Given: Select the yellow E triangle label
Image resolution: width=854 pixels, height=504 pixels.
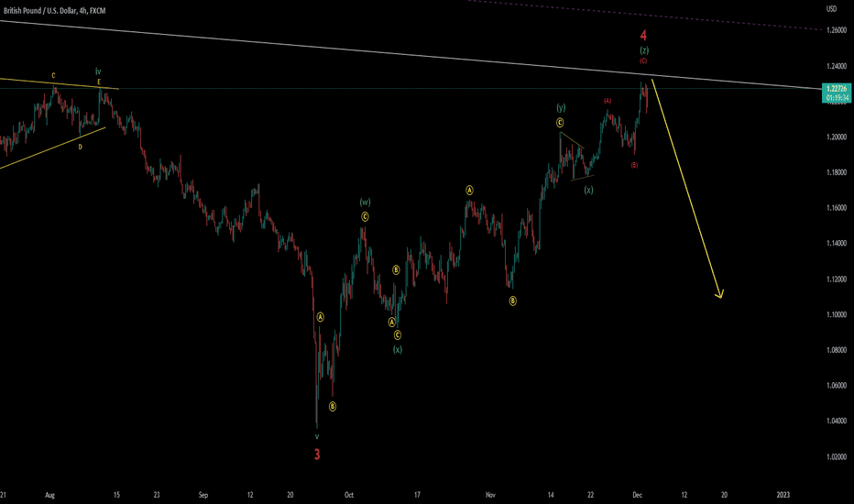Looking at the screenshot, I should coord(99,82).
